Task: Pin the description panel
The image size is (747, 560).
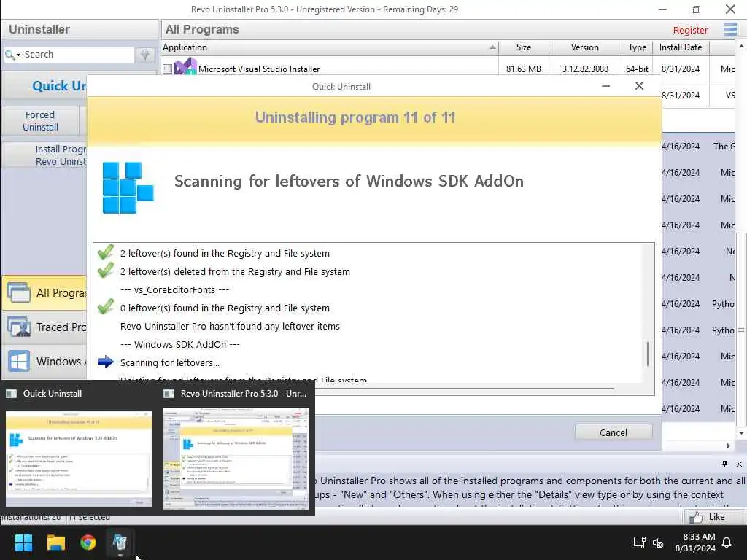Action: (724, 464)
